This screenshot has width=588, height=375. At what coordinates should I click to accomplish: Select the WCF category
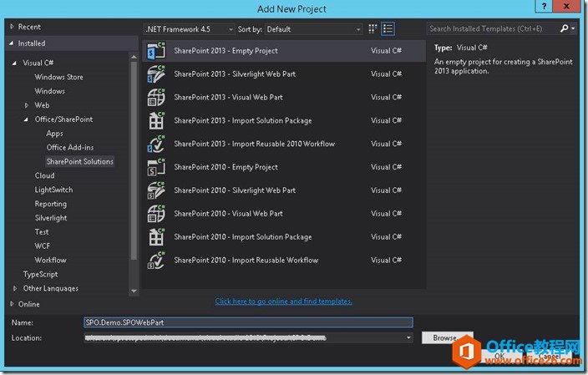(x=43, y=246)
